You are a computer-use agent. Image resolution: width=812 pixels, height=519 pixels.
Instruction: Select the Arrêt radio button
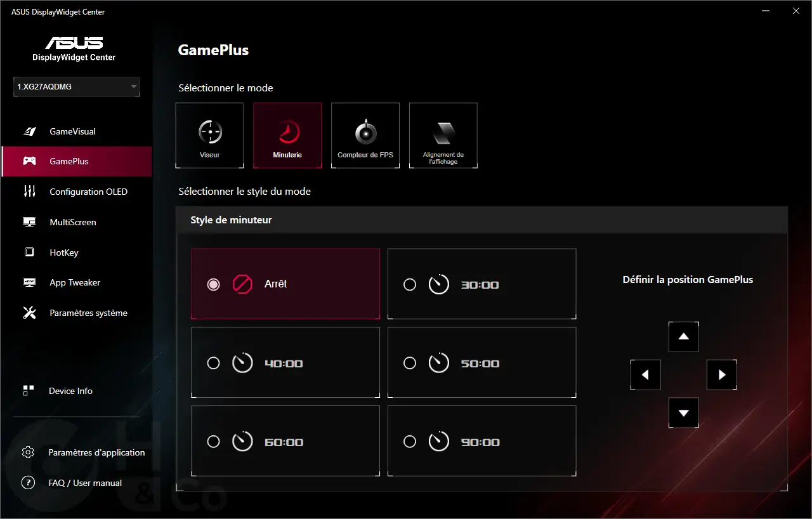tap(214, 284)
